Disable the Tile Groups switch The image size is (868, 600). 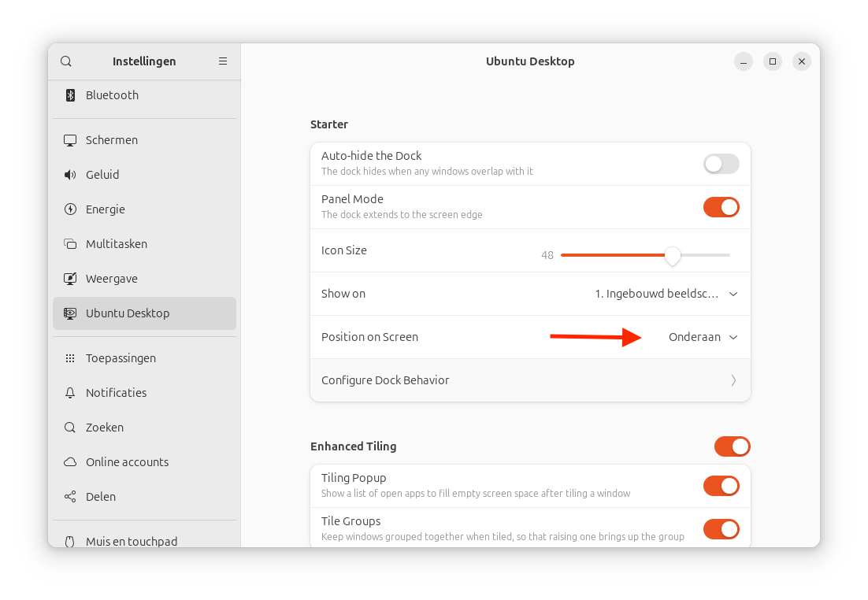[x=721, y=529]
